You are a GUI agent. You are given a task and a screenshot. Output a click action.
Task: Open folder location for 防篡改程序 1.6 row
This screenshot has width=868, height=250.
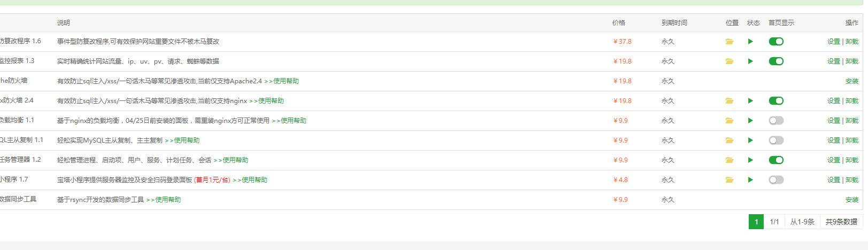tap(729, 42)
